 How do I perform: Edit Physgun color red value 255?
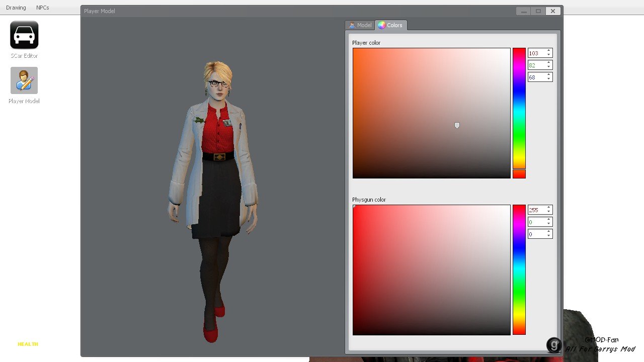pyautogui.click(x=536, y=210)
